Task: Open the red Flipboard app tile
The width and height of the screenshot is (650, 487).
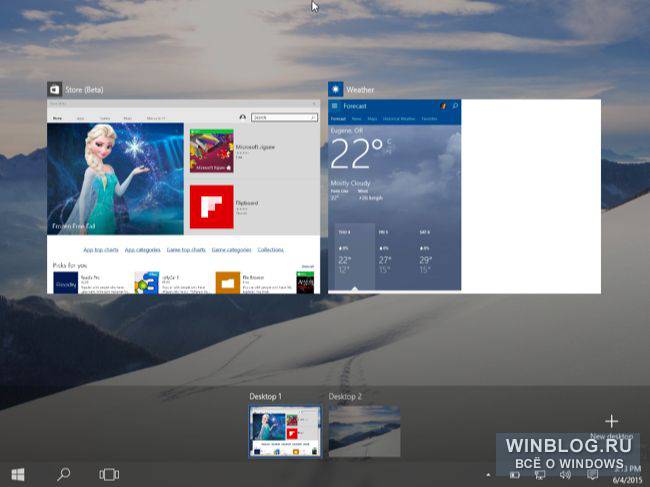Action: pyautogui.click(x=212, y=206)
